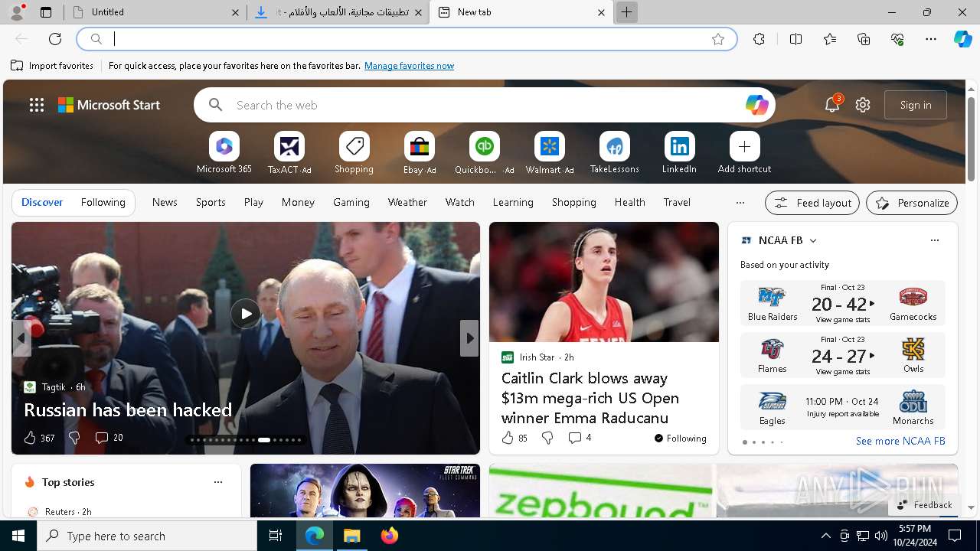980x551 pixels.
Task: Open the Microsoft Start apps grid
Action: [x=37, y=105]
